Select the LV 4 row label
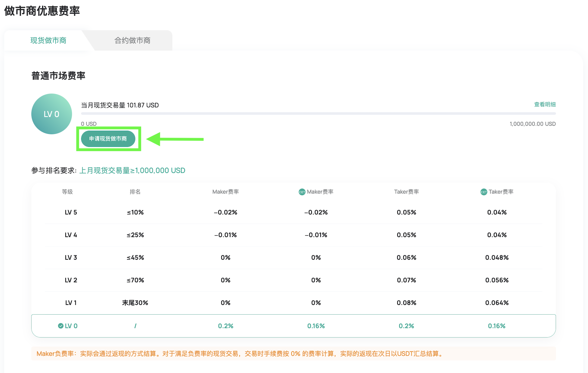Image resolution: width=588 pixels, height=373 pixels. coord(71,235)
